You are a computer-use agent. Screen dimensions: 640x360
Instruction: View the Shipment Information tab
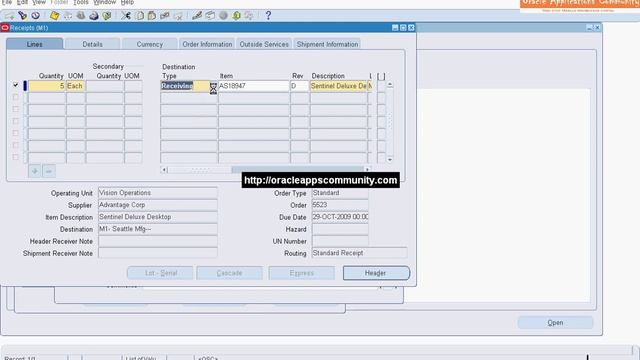pos(327,44)
